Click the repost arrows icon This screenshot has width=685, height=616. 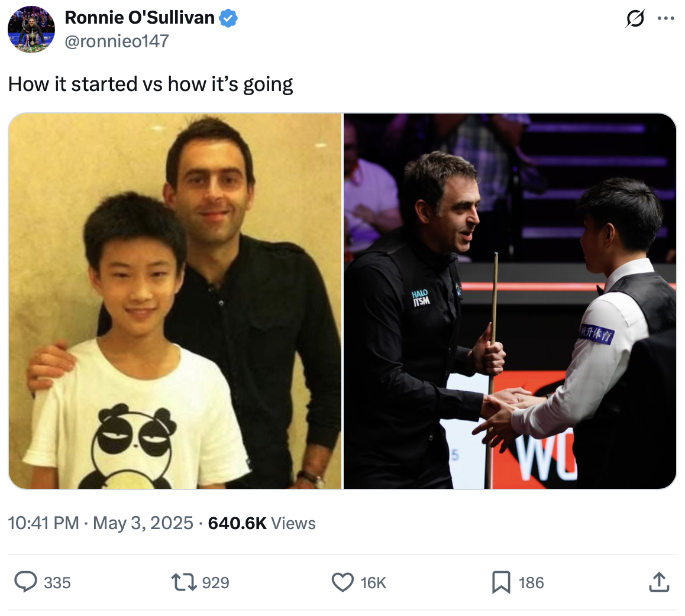point(184,582)
